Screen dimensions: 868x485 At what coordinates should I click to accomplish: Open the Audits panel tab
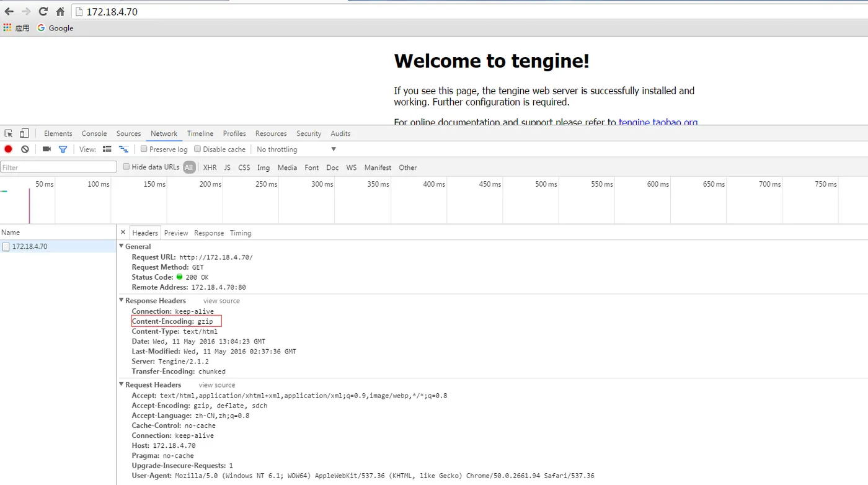pyautogui.click(x=340, y=133)
